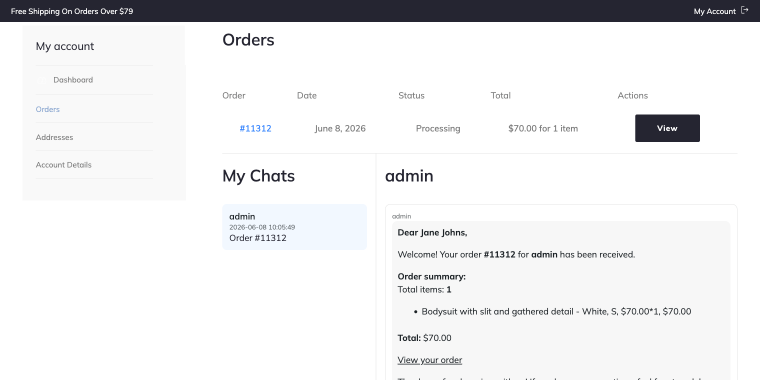Click the Dear Jane Johns greeting

pos(432,233)
